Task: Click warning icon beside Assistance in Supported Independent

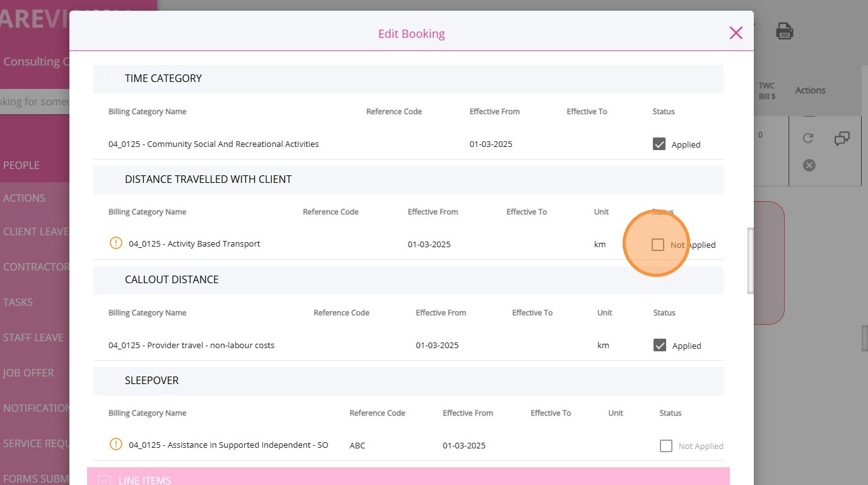Action: (116, 444)
